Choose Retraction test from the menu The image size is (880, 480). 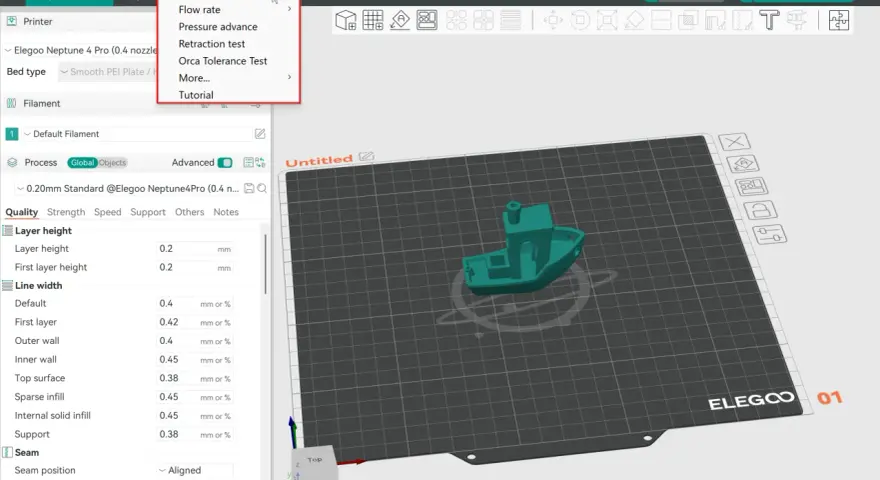212,44
